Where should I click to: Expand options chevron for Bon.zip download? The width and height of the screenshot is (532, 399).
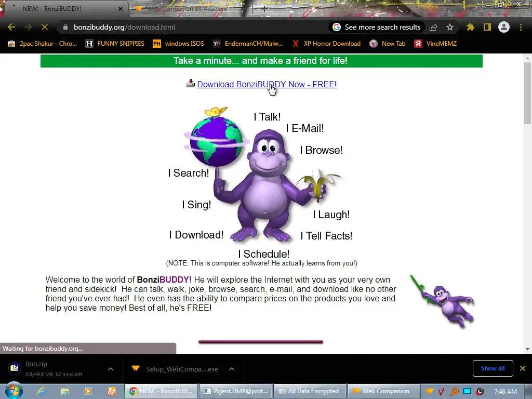pyautogui.click(x=111, y=369)
